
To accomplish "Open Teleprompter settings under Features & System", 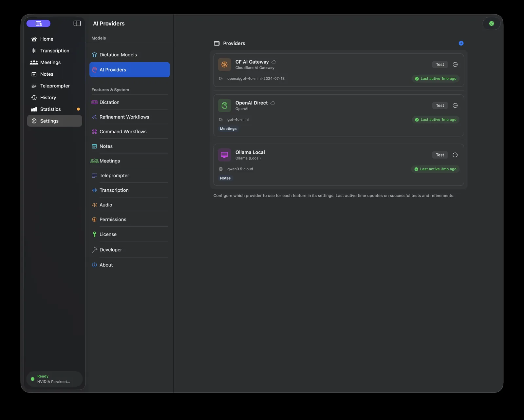I will click(x=129, y=176).
